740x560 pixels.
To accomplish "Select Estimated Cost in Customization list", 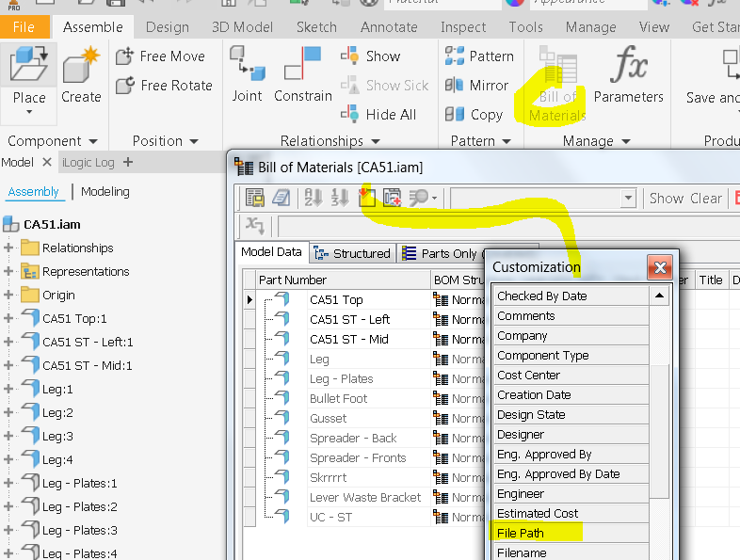I will pos(571,513).
